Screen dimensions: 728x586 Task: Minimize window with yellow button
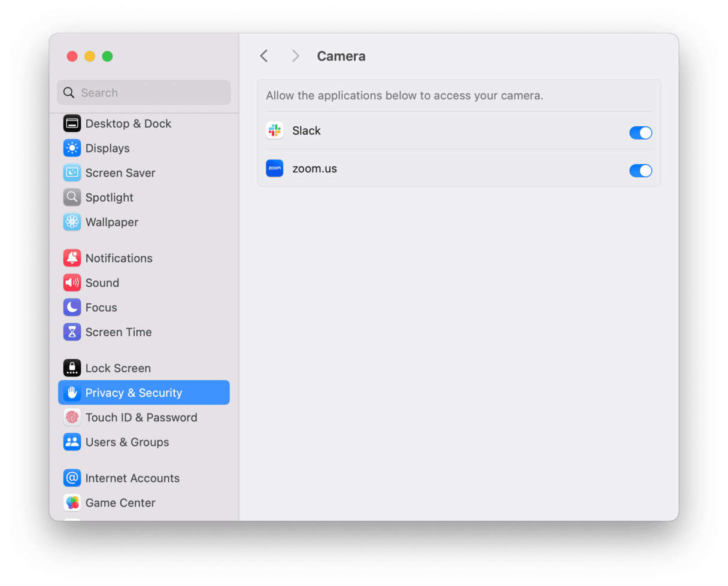(90, 56)
